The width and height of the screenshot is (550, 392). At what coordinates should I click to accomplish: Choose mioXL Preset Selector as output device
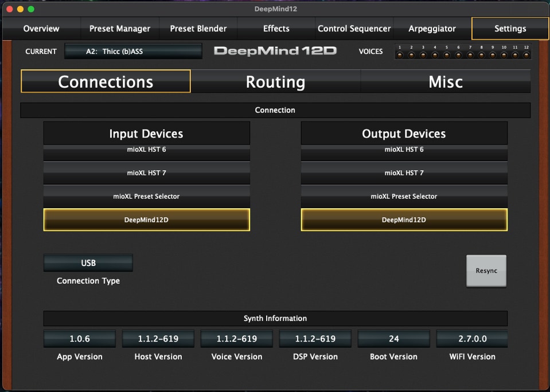click(x=404, y=197)
